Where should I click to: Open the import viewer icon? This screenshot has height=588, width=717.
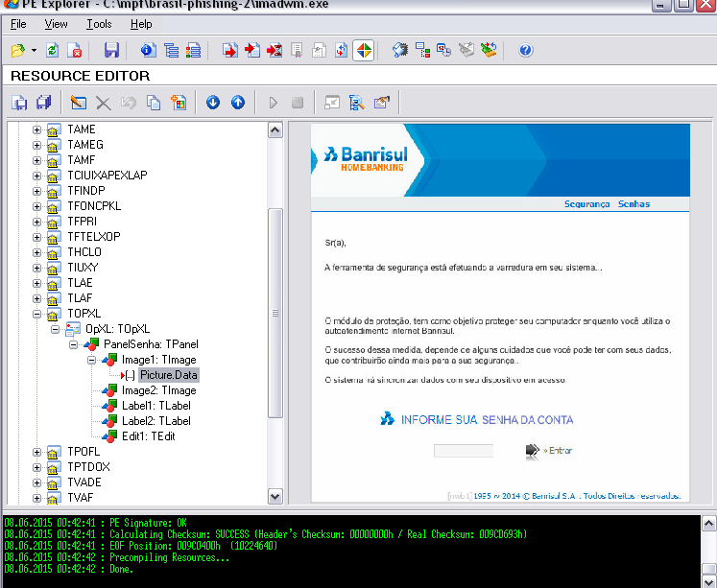[x=252, y=50]
